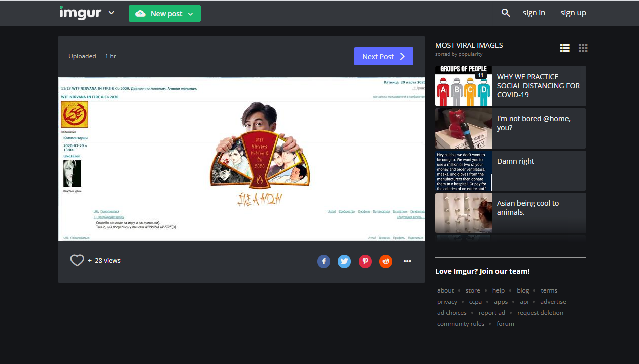Open the request deletion footer link

pyautogui.click(x=540, y=313)
